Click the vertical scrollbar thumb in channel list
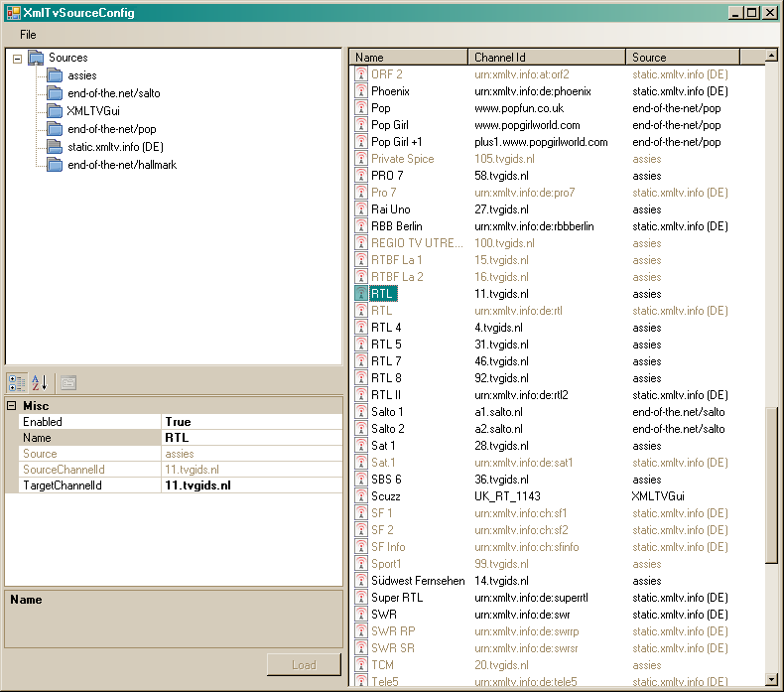This screenshot has height=692, width=784. [771, 485]
